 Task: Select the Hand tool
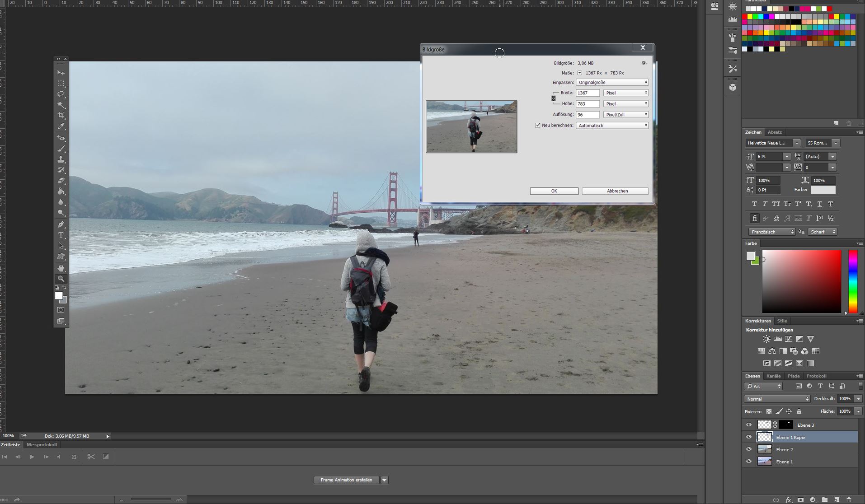[61, 268]
